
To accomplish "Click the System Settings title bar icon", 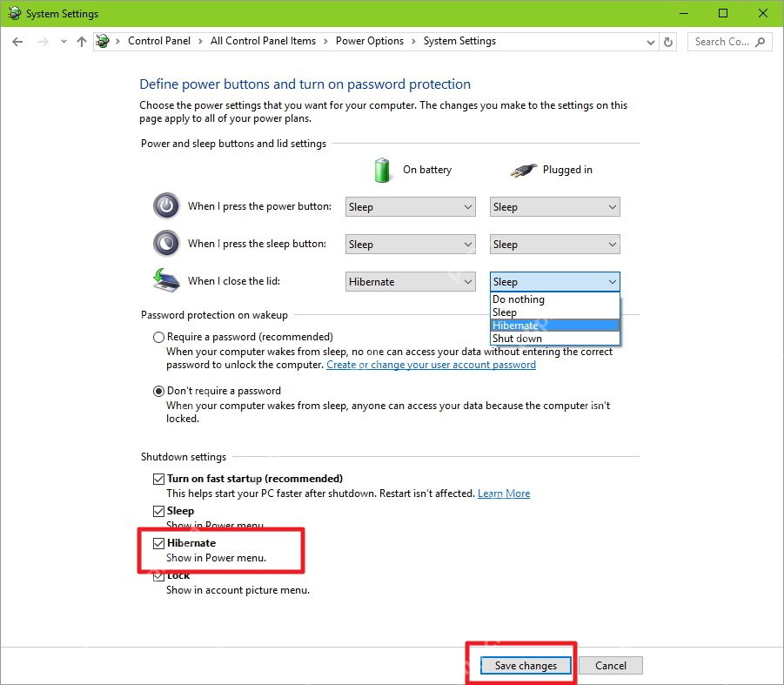I will [15, 13].
